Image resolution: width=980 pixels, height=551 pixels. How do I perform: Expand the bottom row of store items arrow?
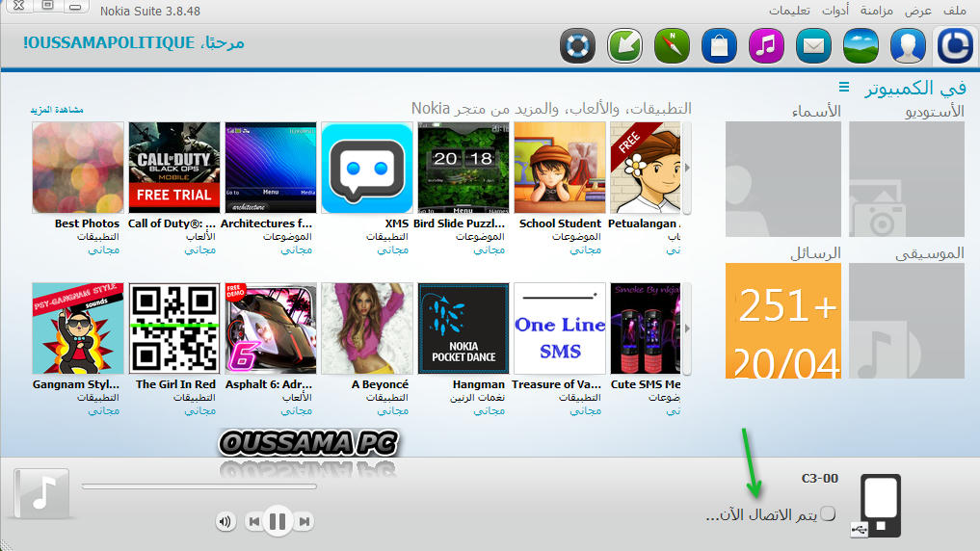click(x=687, y=328)
